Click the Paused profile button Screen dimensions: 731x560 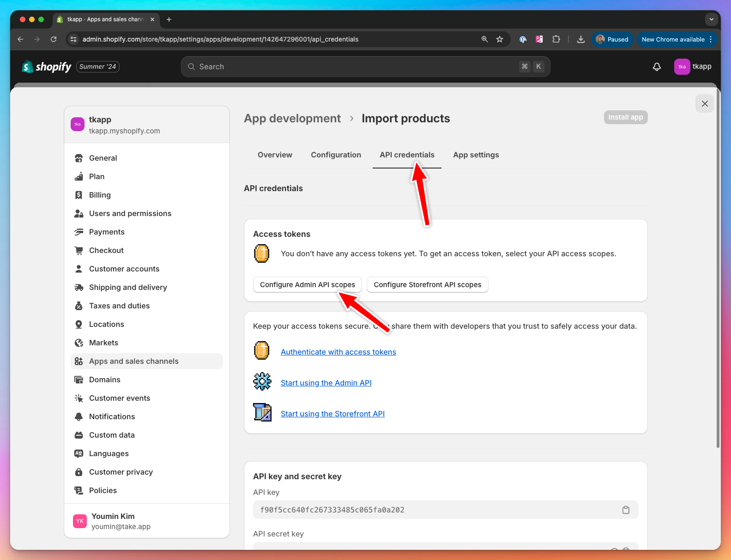(x=612, y=39)
